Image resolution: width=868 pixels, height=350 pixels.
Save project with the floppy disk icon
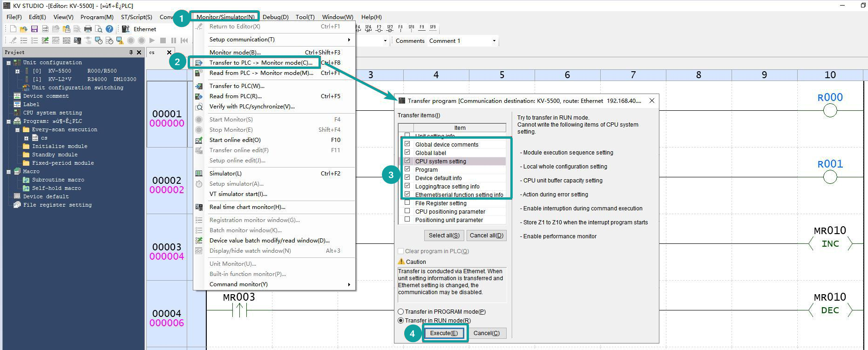click(34, 29)
